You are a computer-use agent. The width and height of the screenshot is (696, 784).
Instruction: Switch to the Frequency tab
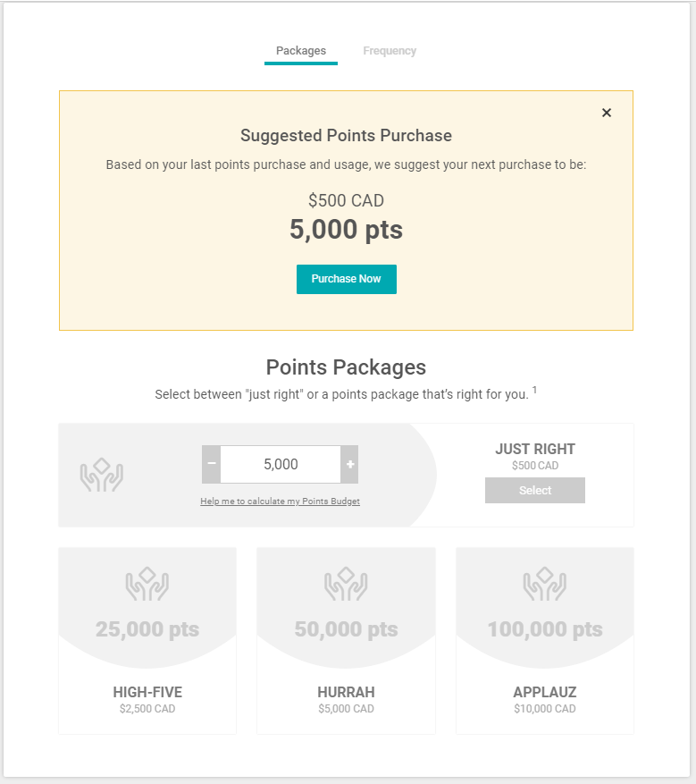tap(390, 51)
